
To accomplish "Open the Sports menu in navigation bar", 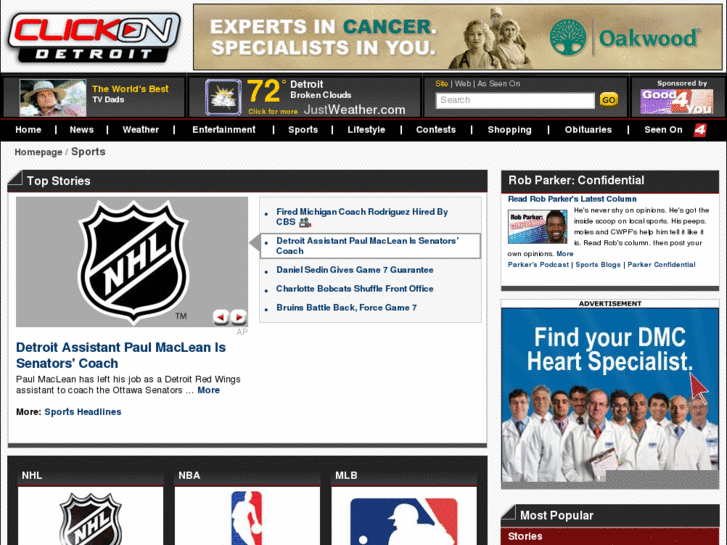I will pyautogui.click(x=303, y=130).
